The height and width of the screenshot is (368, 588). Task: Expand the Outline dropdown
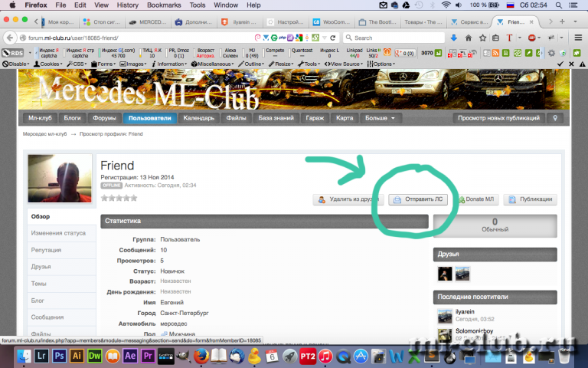point(251,64)
